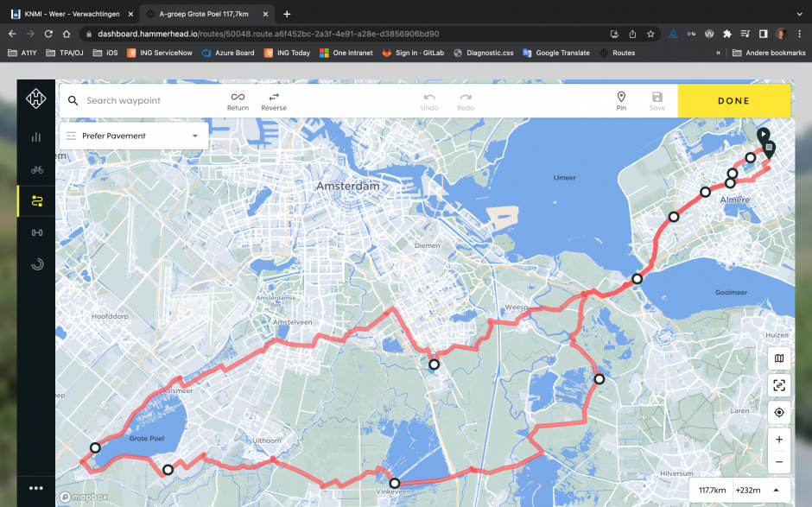Expand the elevation profile arrow

777,490
